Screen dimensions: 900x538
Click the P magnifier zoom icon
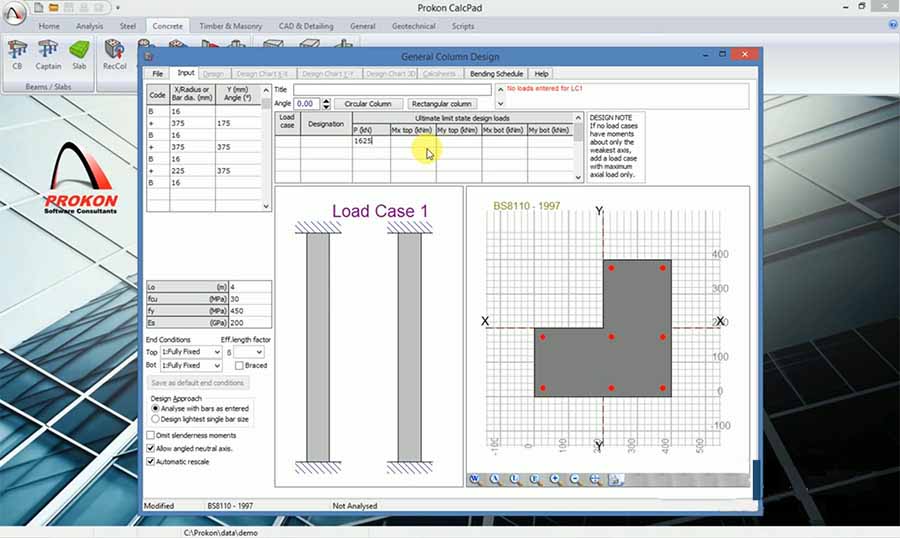[535, 479]
